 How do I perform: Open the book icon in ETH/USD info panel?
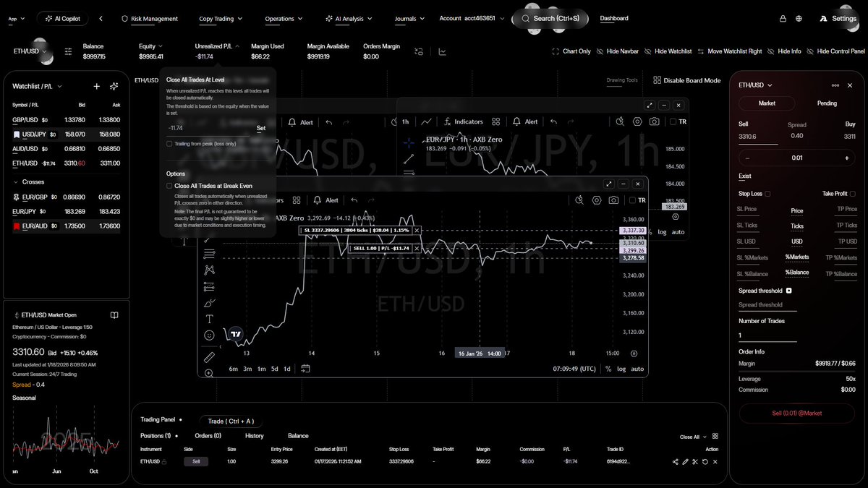[114, 315]
